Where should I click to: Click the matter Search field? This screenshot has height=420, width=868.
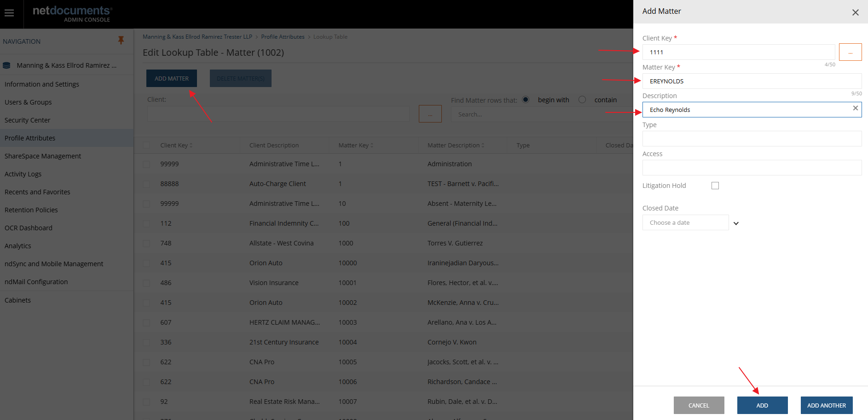pos(542,114)
